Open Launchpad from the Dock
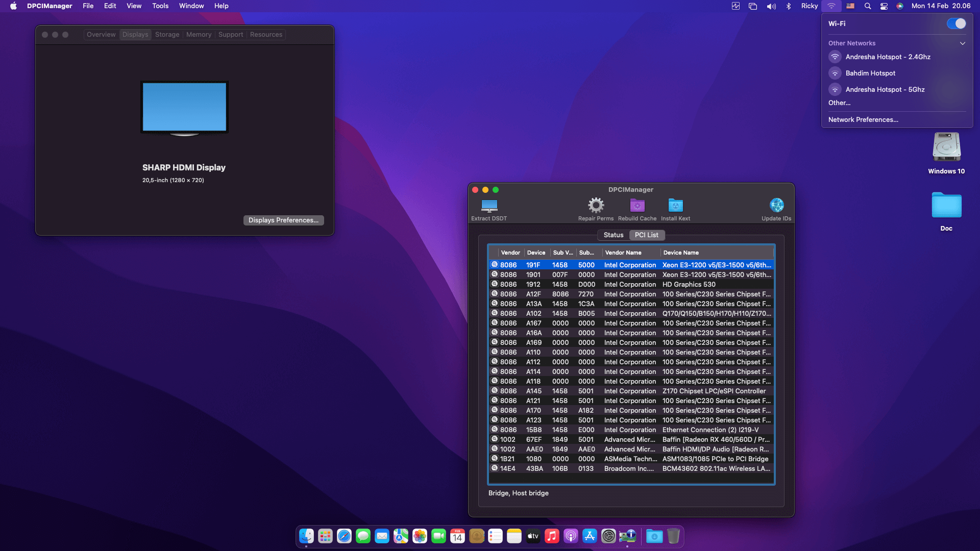Viewport: 980px width, 551px height. pyautogui.click(x=325, y=536)
